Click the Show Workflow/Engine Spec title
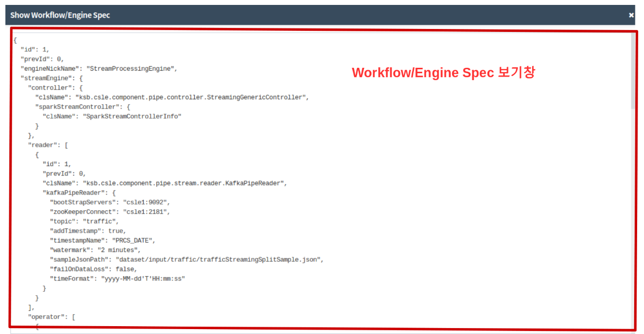The width and height of the screenshot is (644, 334). (x=60, y=15)
